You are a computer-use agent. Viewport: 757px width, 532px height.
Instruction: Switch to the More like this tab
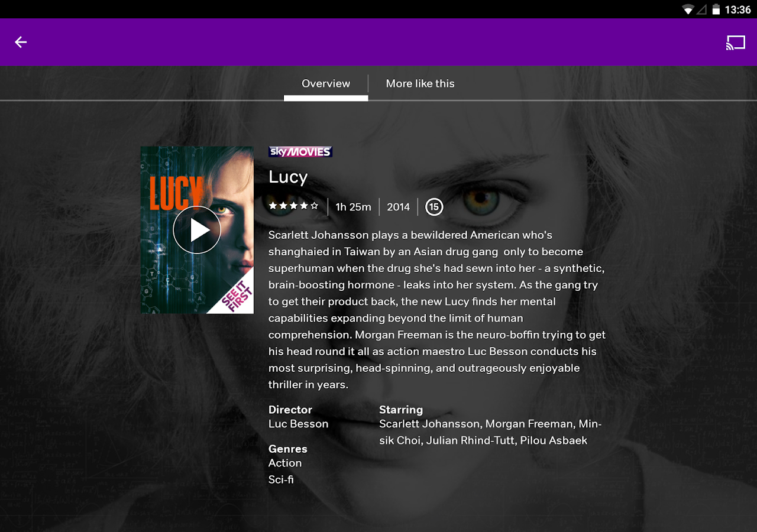coord(420,84)
